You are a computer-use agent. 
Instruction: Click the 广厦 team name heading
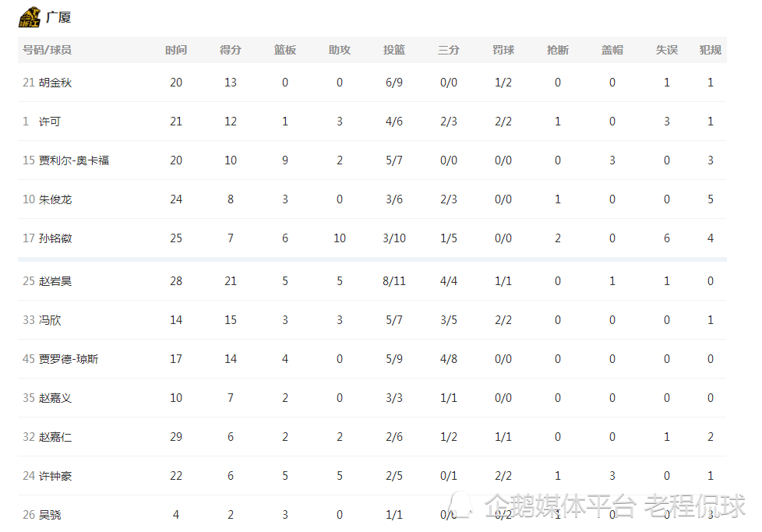pyautogui.click(x=58, y=17)
